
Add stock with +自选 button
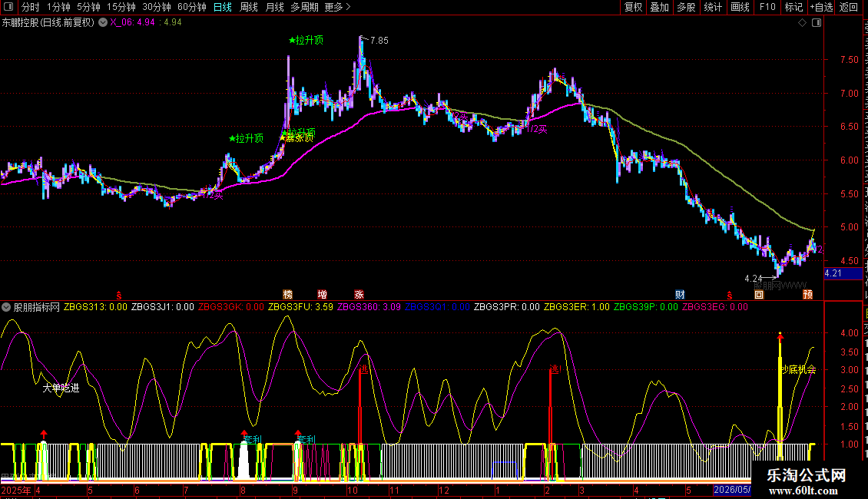coord(821,7)
